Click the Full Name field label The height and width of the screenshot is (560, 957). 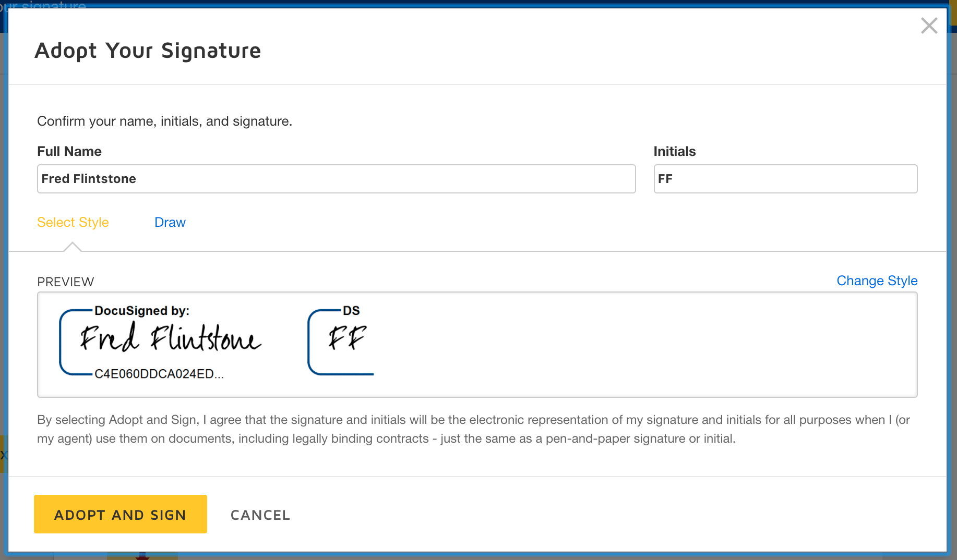tap(69, 151)
